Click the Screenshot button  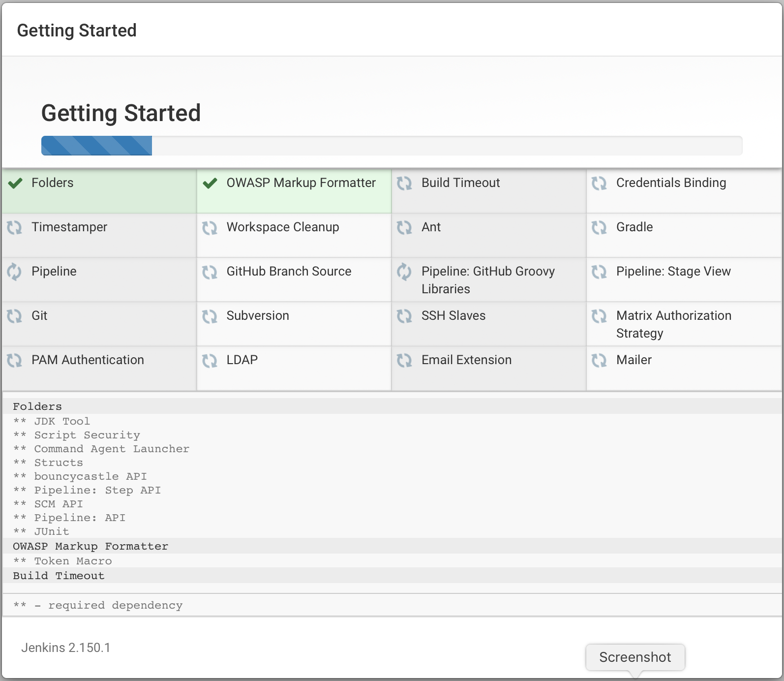click(635, 657)
